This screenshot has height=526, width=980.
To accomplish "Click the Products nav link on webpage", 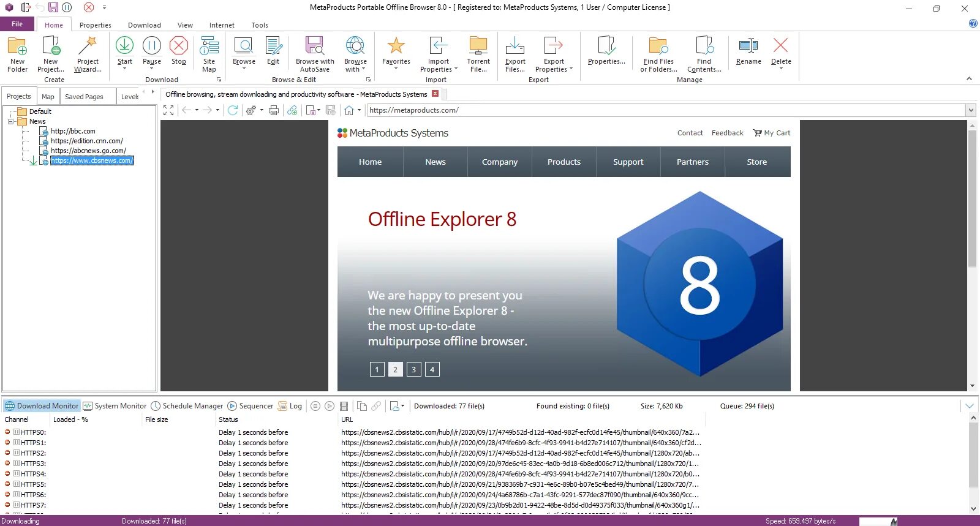I will pyautogui.click(x=564, y=162).
